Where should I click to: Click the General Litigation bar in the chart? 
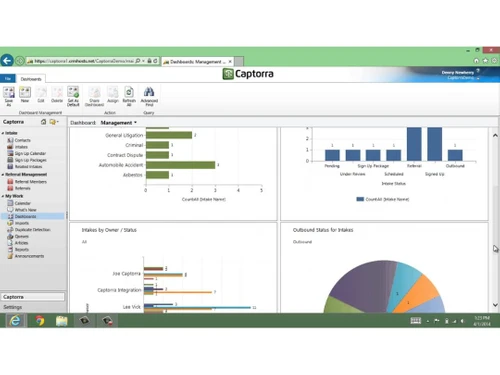pyautogui.click(x=169, y=135)
